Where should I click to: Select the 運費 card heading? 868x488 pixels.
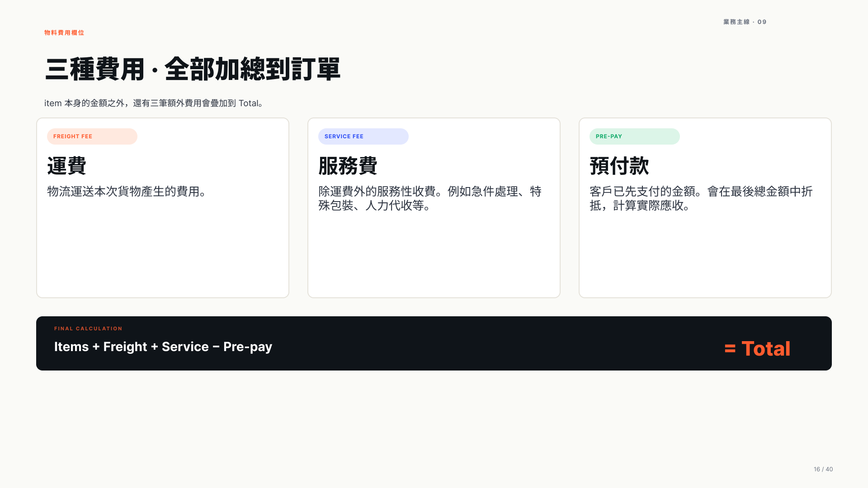point(67,166)
